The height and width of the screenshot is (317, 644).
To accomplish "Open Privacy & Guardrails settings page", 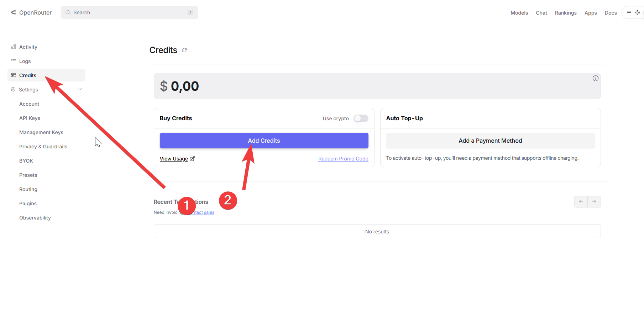I will 43,147.
